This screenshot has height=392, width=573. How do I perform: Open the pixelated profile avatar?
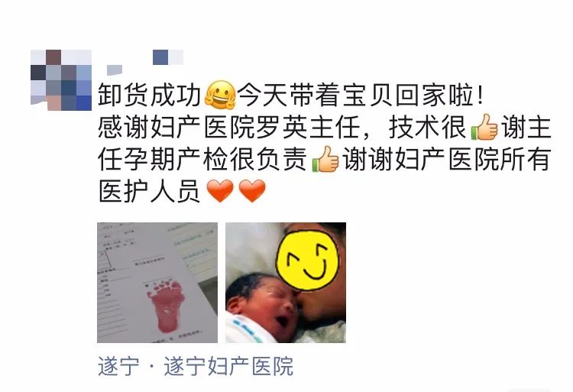tap(61, 80)
